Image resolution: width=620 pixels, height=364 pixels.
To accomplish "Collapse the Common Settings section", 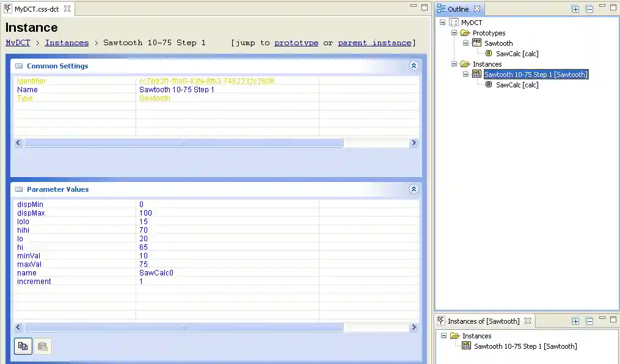I will coord(414,66).
